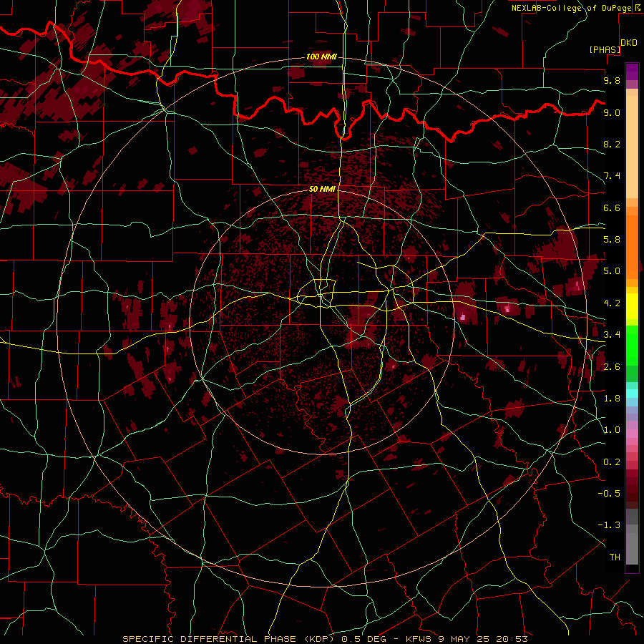Click the 1.8 value on the scale
The width and height of the screenshot is (644, 644).
pos(612,399)
